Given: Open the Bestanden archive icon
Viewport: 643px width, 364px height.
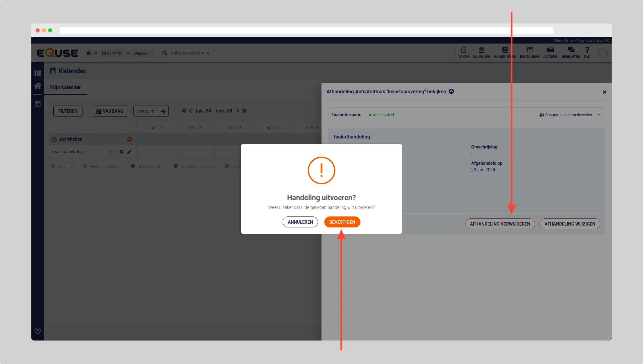Looking at the screenshot, I should pyautogui.click(x=529, y=52).
